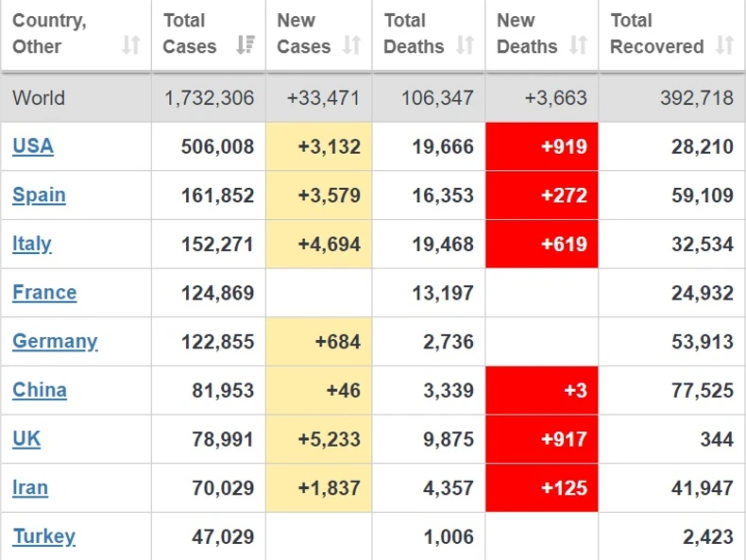746x560 pixels.
Task: Click Total Cases sort icon
Action: click(x=246, y=46)
